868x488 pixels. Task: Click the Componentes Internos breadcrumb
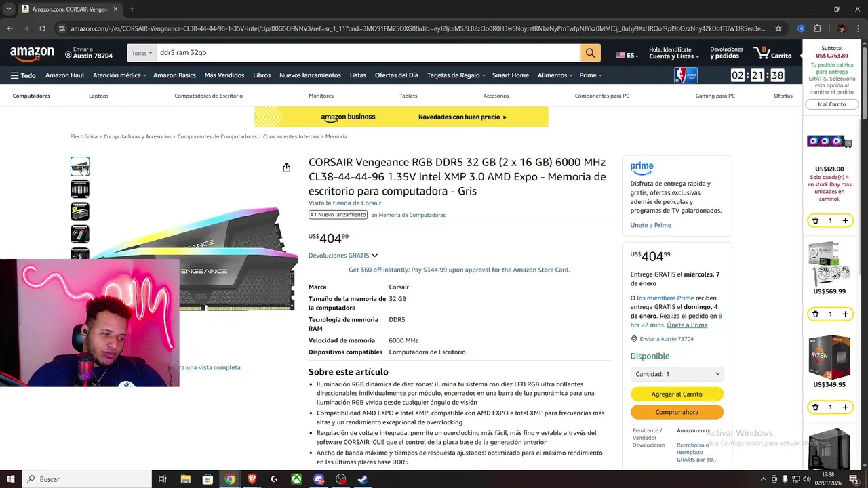pyautogui.click(x=291, y=136)
